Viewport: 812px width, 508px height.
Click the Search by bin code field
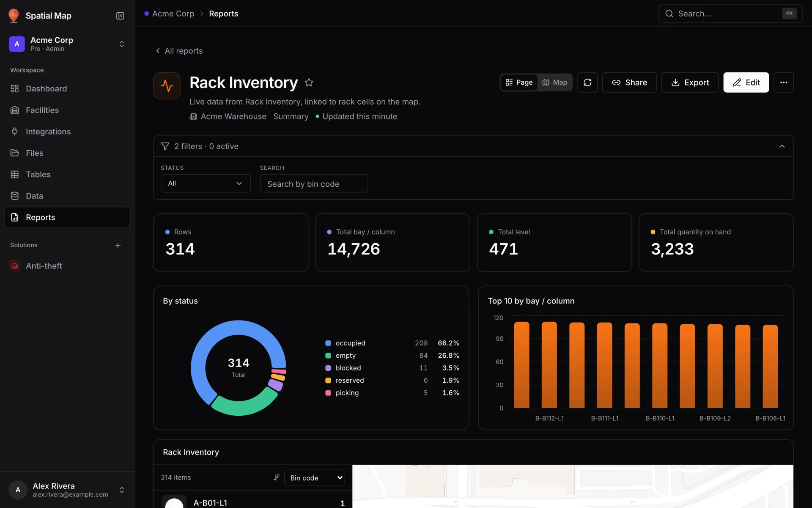click(x=314, y=184)
